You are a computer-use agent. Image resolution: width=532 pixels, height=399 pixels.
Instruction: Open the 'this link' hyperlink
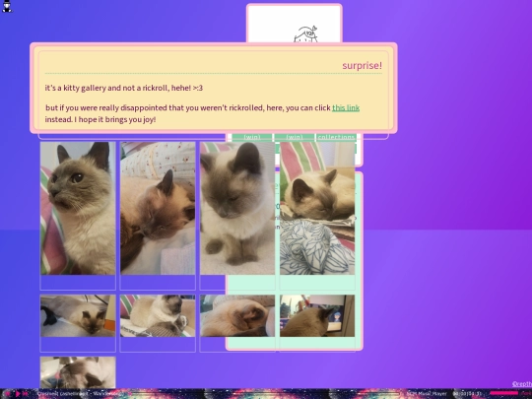click(346, 108)
